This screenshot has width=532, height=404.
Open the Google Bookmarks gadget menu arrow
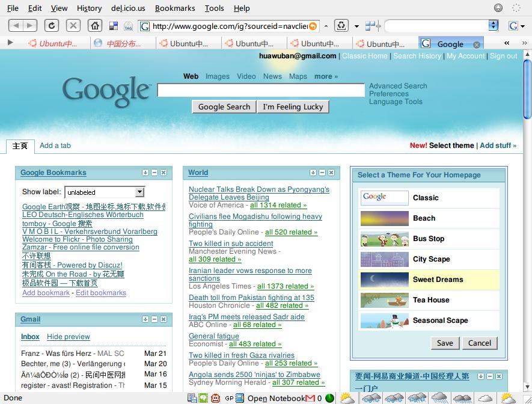145,173
